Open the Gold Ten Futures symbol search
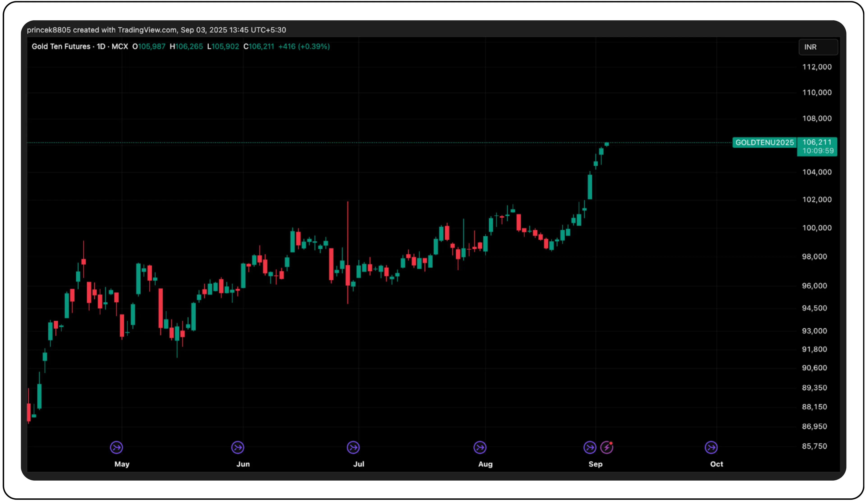This screenshot has height=502, width=868. pyautogui.click(x=61, y=46)
